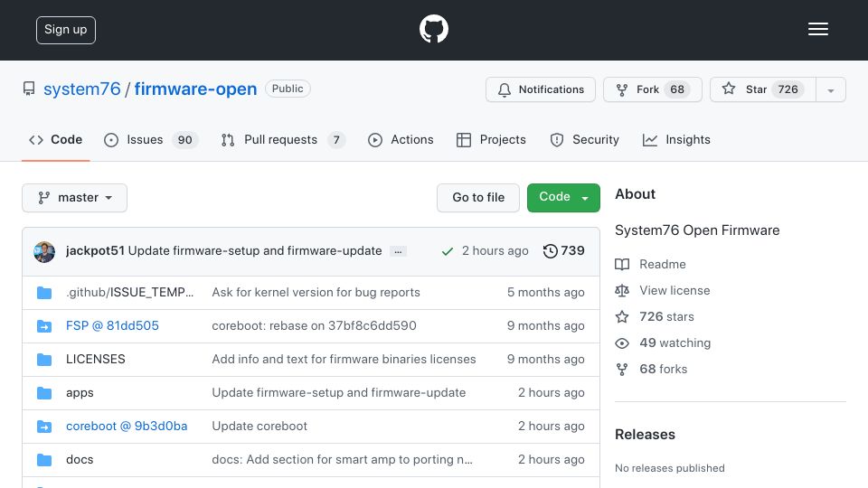Click the submodule icon for FSP
The width and height of the screenshot is (868, 488).
point(44,326)
